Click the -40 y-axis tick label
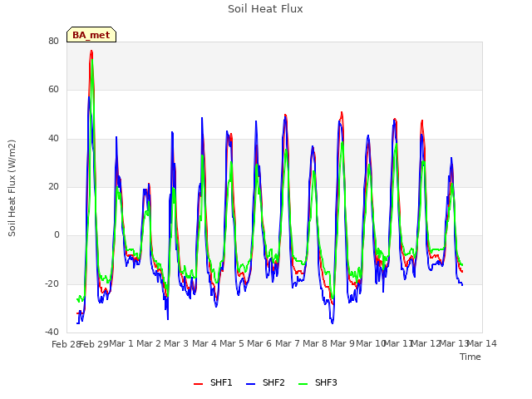Screen dimensions: 532x399 (52, 332)
